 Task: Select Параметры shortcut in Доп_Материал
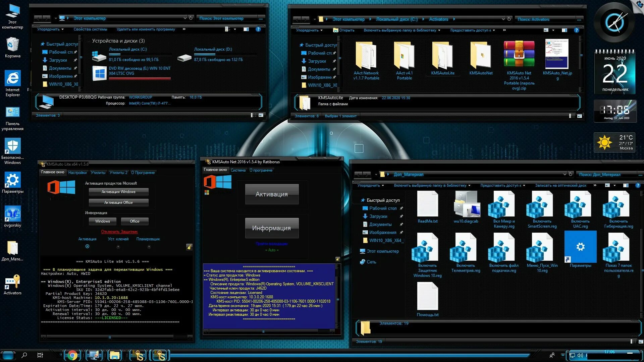[x=580, y=249]
